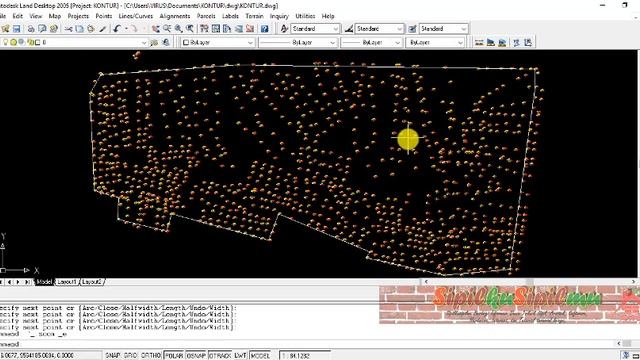640x360 pixels.
Task: Open the Table Style Standard dropdown
Action: coord(464,29)
